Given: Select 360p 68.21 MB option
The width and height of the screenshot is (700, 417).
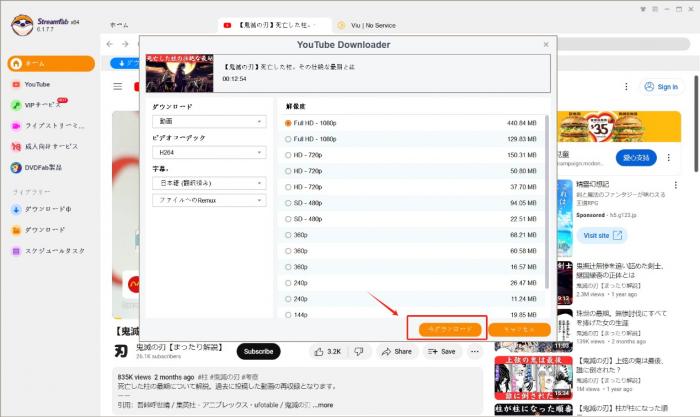Looking at the screenshot, I should (x=410, y=235).
